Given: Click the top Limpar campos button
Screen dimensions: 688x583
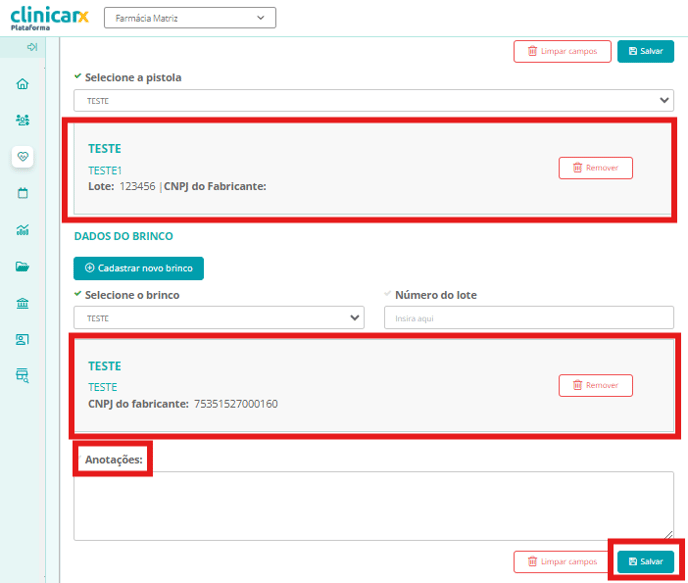Looking at the screenshot, I should [x=561, y=51].
